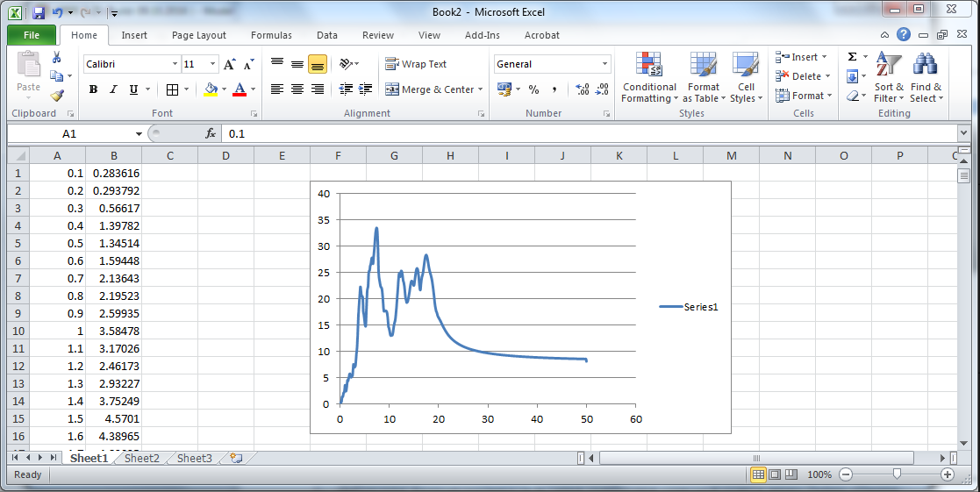Click the zoom slider handle
The height and width of the screenshot is (492, 980).
point(897,474)
